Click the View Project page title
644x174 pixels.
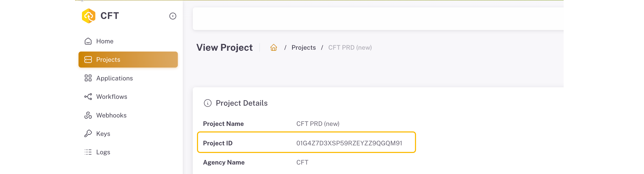coord(224,47)
